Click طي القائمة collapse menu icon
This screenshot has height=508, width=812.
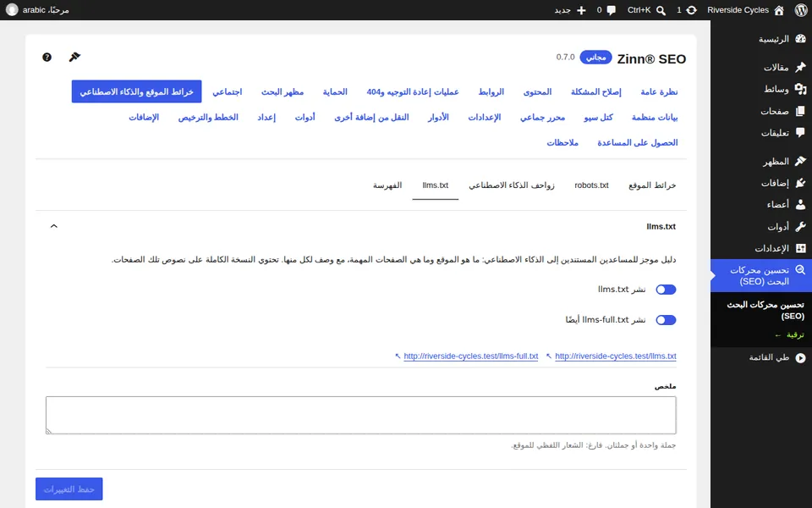point(801,357)
